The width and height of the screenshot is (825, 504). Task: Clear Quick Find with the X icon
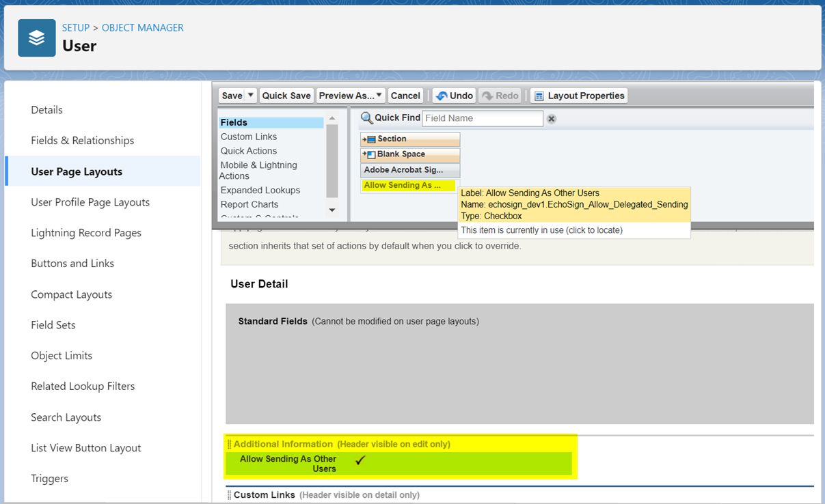tap(552, 119)
